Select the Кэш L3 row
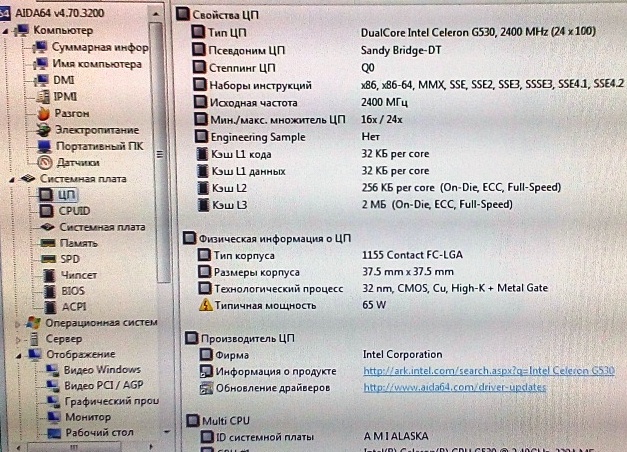 pyautogui.click(x=355, y=205)
